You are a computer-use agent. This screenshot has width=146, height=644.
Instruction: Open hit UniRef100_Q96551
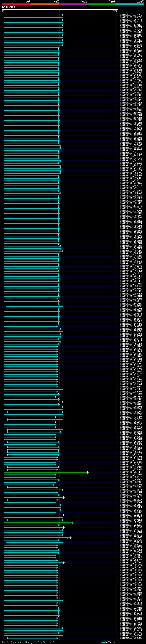click(x=131, y=90)
